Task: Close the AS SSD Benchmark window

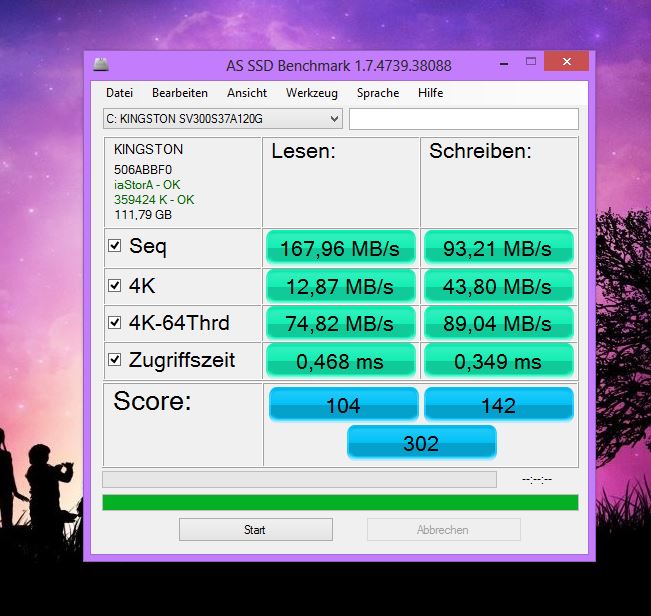Action: coord(566,61)
